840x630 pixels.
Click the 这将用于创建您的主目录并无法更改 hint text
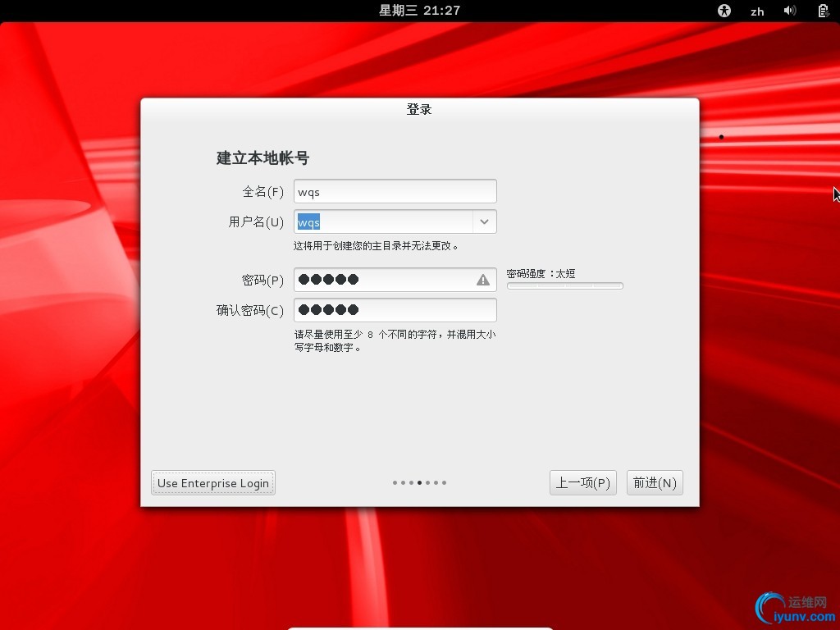tap(376, 246)
